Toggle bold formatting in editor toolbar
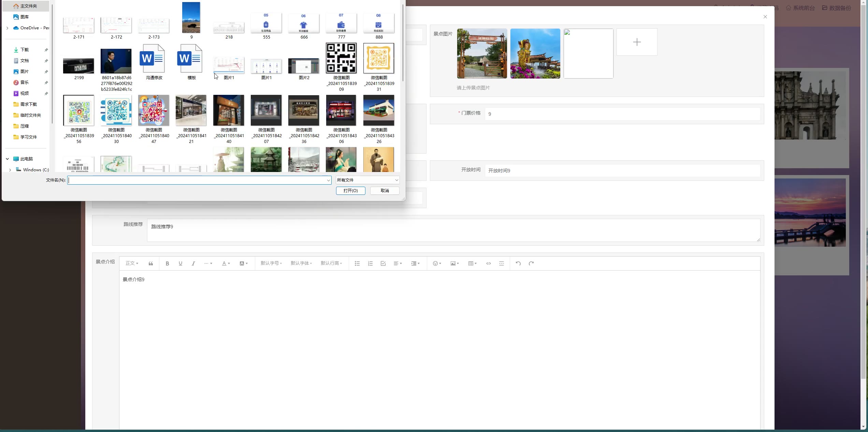The width and height of the screenshot is (868, 432). point(167,263)
